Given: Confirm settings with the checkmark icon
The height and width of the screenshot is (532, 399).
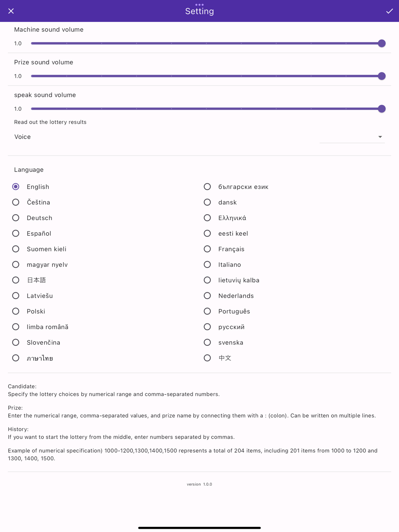Looking at the screenshot, I should click(x=389, y=11).
